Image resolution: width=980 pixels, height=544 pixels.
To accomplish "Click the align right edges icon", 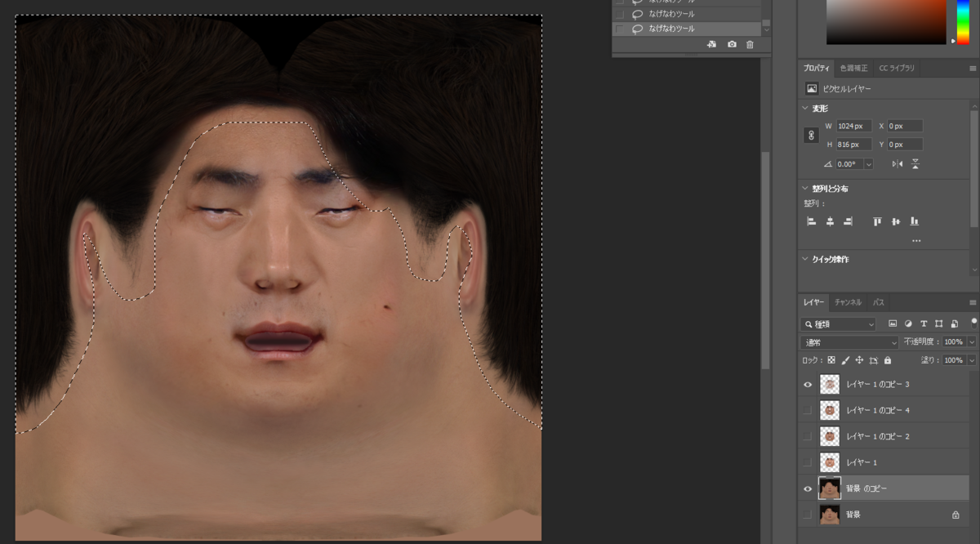I will point(849,221).
